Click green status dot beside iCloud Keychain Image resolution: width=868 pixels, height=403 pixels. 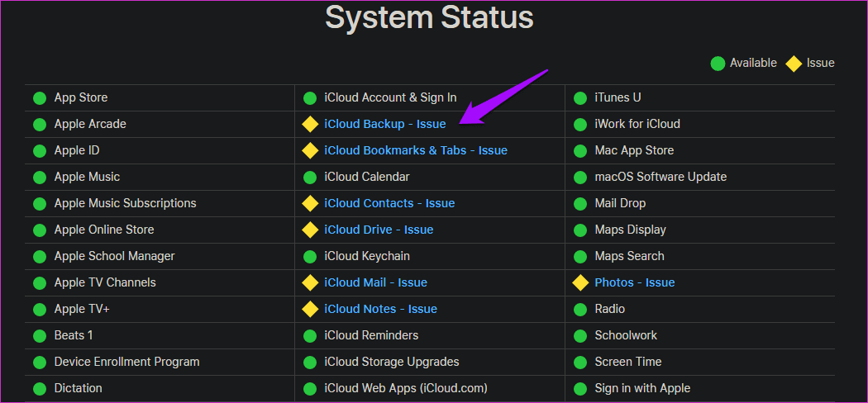point(310,257)
